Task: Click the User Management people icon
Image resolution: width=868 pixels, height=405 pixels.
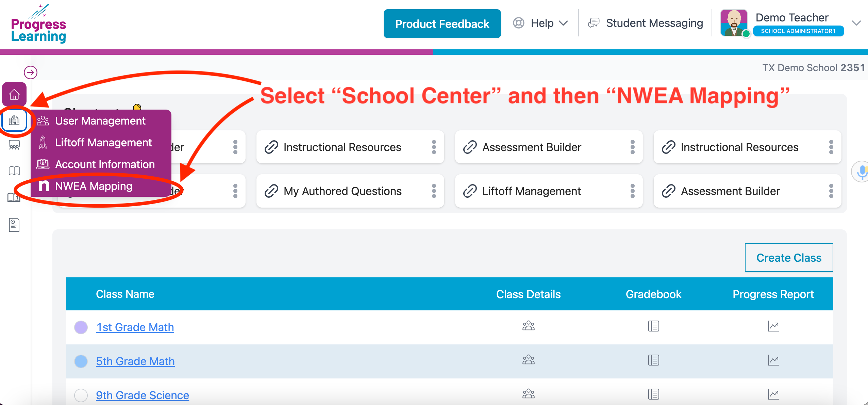Action: click(43, 120)
